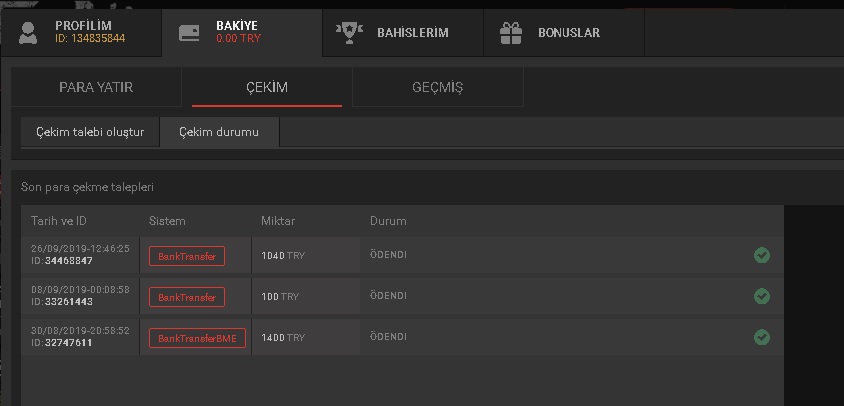Screen dimensions: 844x406
Task: Click the green checkmark for 100 TRY withdrawal
Action: (x=762, y=296)
